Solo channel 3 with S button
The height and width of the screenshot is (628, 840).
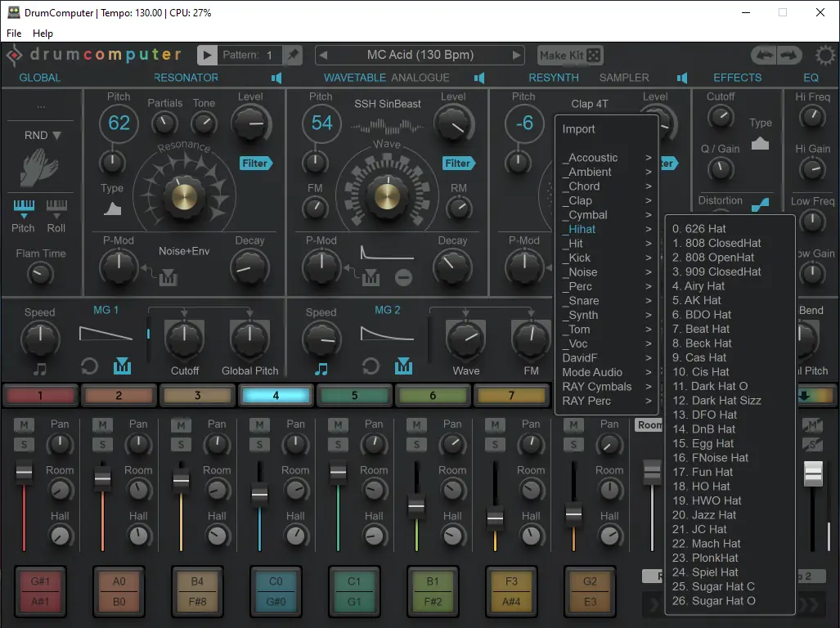181,444
